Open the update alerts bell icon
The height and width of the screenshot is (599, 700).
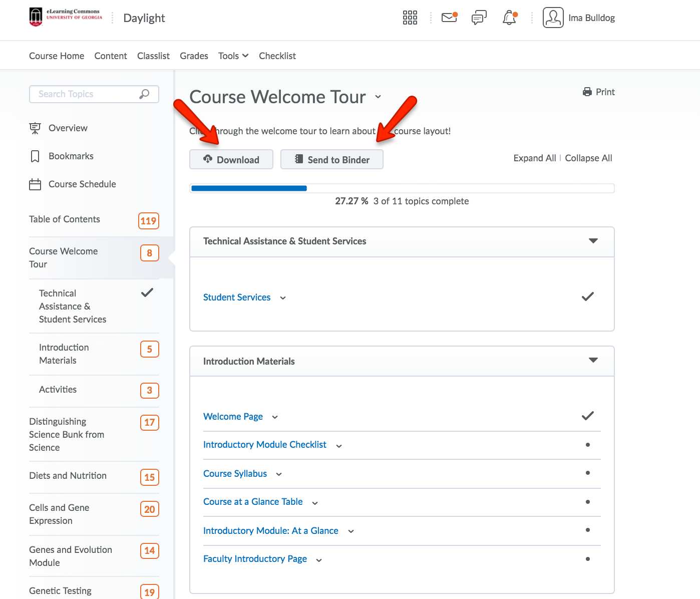[x=509, y=18]
